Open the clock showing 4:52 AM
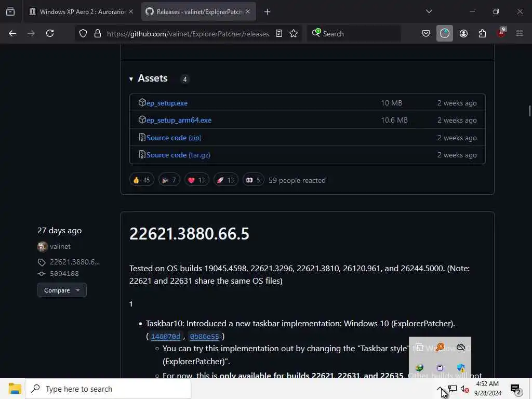The width and height of the screenshot is (532, 399). coord(487,389)
